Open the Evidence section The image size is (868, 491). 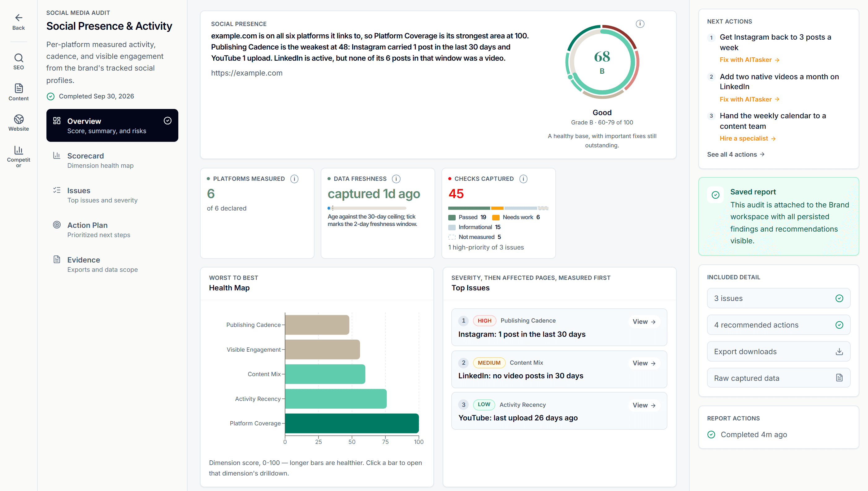coord(112,264)
